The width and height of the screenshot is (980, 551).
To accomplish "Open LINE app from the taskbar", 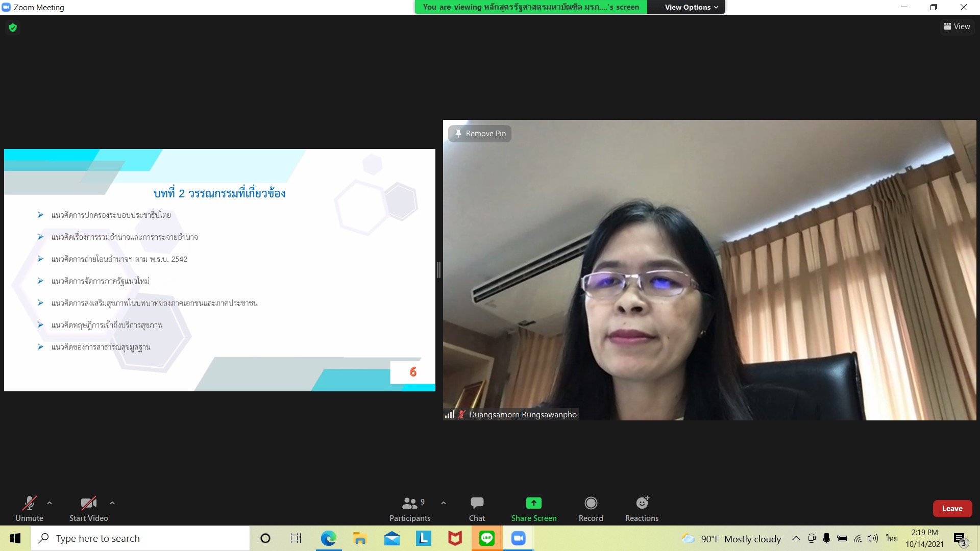I will 486,538.
